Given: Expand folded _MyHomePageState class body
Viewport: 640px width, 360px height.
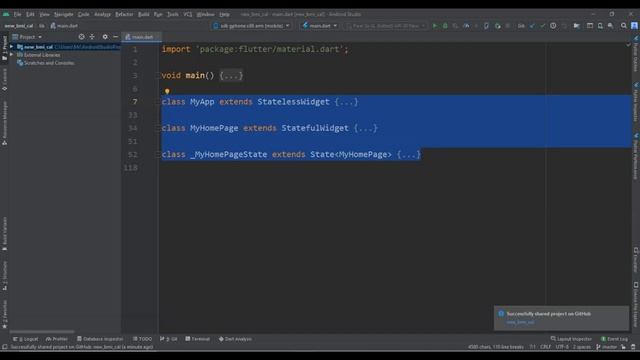Looking at the screenshot, I should coord(409,155).
